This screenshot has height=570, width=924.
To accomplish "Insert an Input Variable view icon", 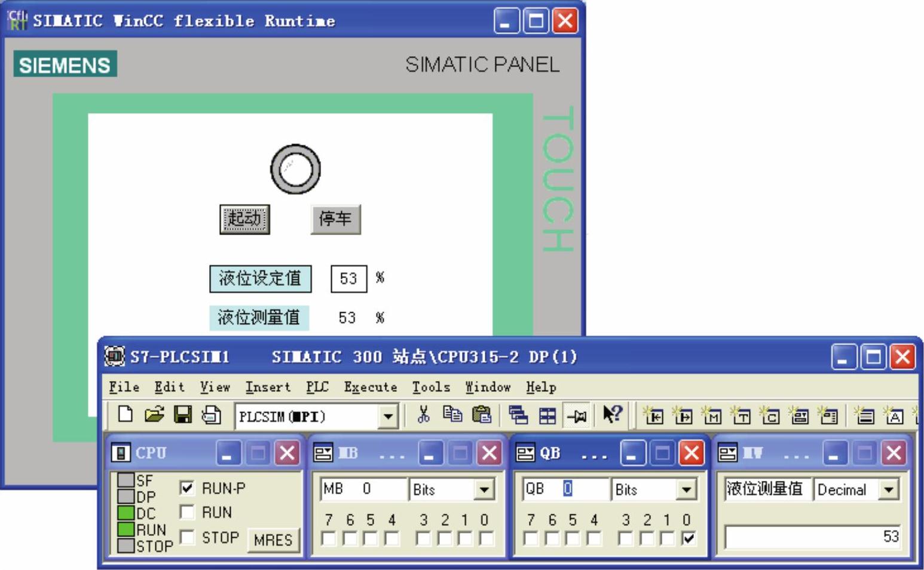I will pyautogui.click(x=654, y=415).
